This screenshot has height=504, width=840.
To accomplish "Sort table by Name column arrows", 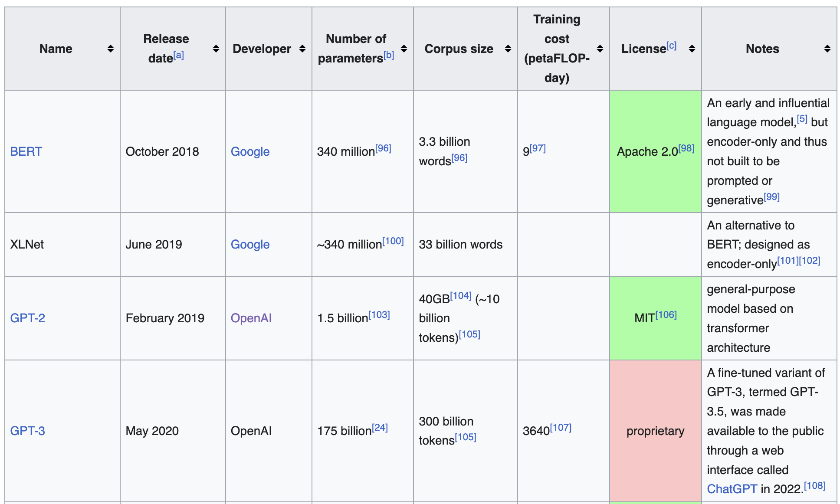I will pyautogui.click(x=111, y=49).
